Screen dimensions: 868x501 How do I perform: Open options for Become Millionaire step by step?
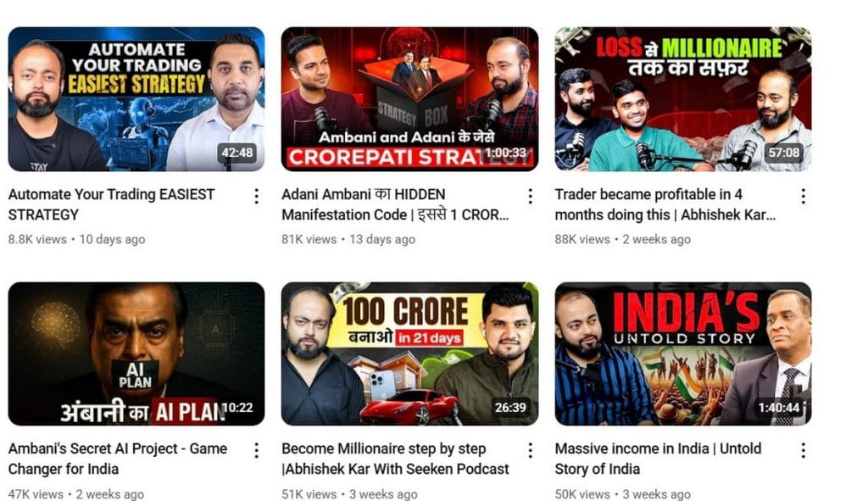(x=531, y=450)
